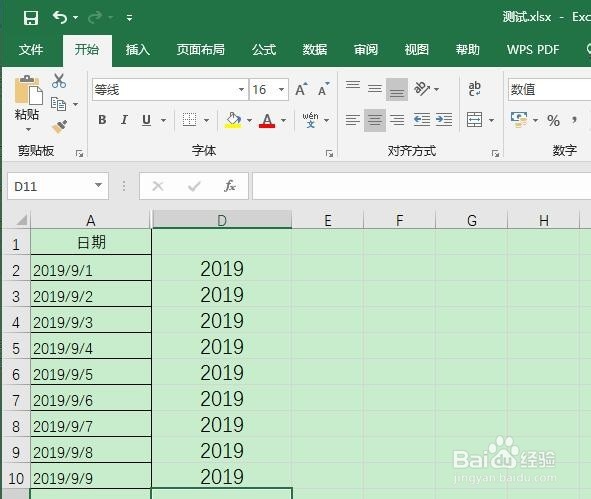Expand the borders dropdown arrow

coord(207,120)
